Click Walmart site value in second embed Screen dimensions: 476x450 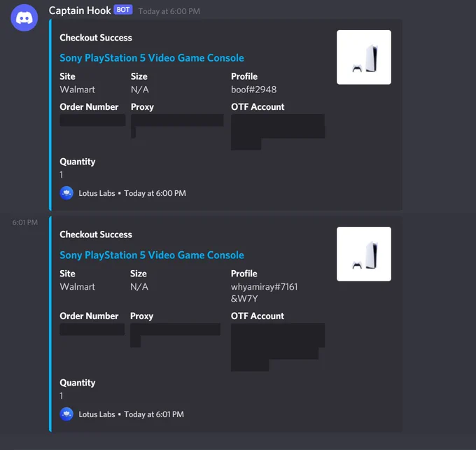78,287
